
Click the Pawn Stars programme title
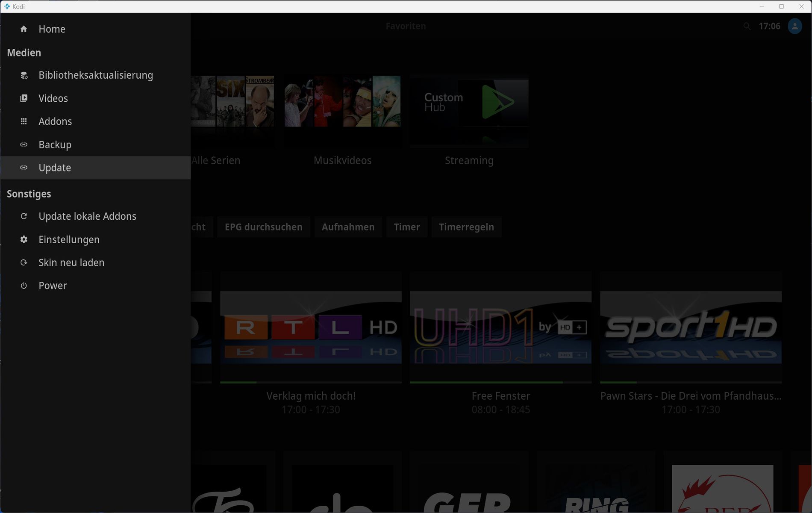[x=691, y=396]
